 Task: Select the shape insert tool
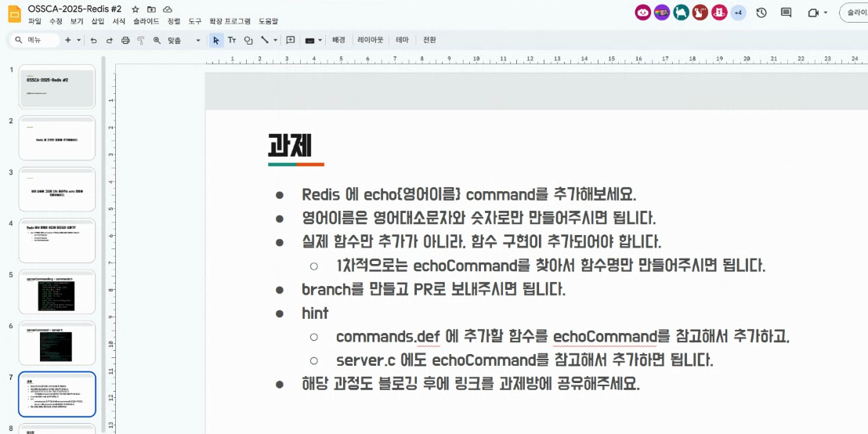coord(248,40)
